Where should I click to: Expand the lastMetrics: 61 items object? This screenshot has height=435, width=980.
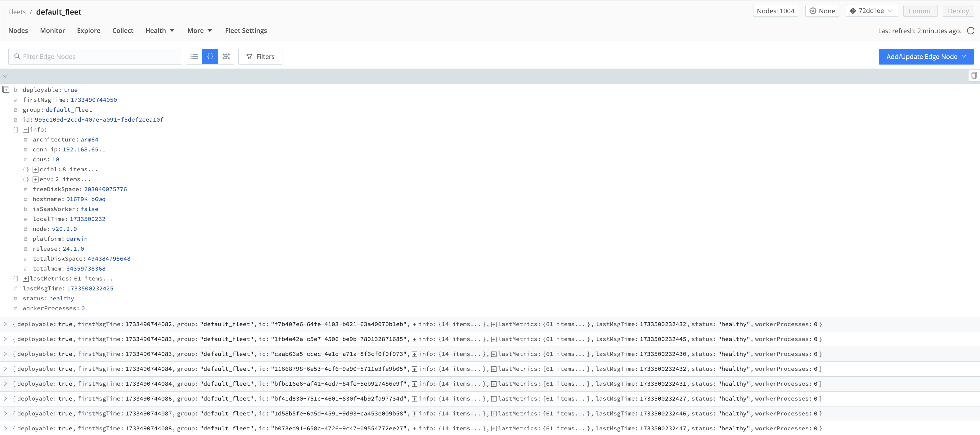(25, 278)
